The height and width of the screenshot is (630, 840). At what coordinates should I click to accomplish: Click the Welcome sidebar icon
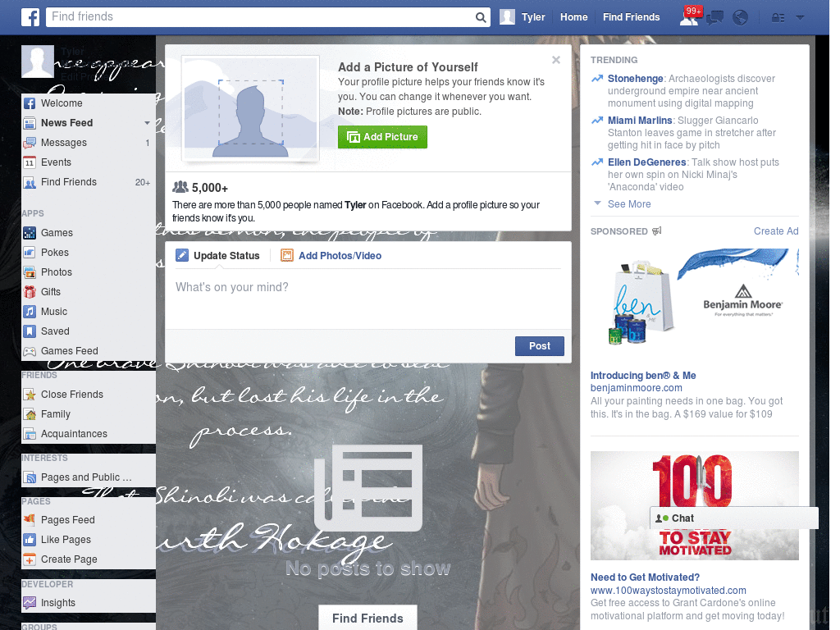30,103
